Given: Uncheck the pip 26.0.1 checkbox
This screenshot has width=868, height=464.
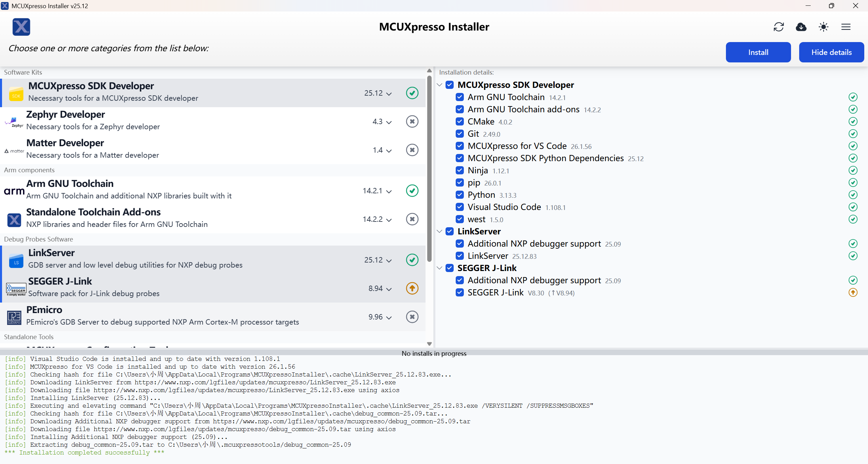Looking at the screenshot, I should pos(460,182).
